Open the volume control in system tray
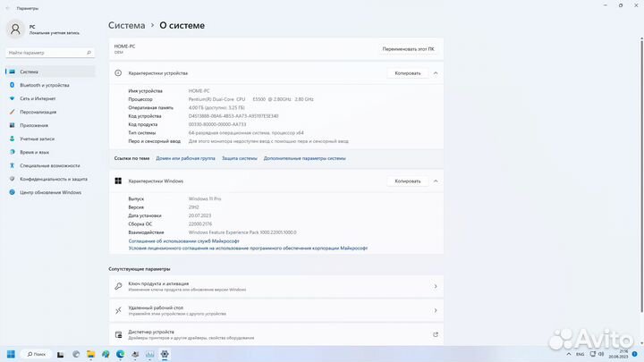The width and height of the screenshot is (644, 362). point(601,354)
